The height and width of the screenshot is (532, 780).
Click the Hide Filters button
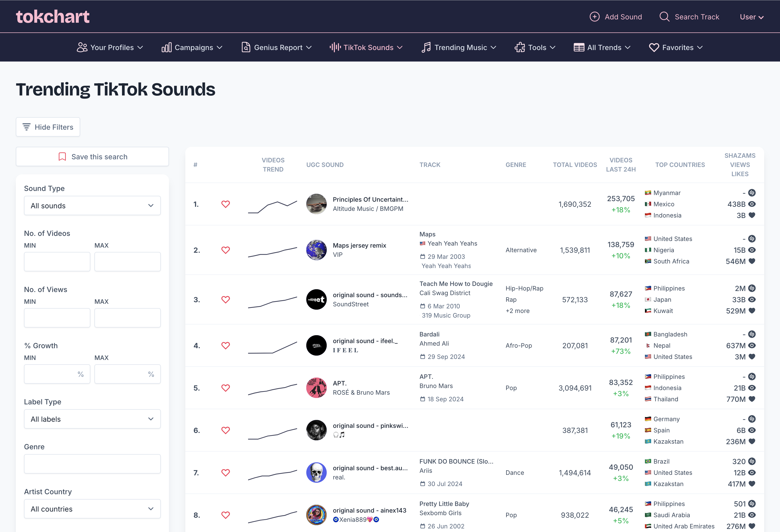pos(48,127)
